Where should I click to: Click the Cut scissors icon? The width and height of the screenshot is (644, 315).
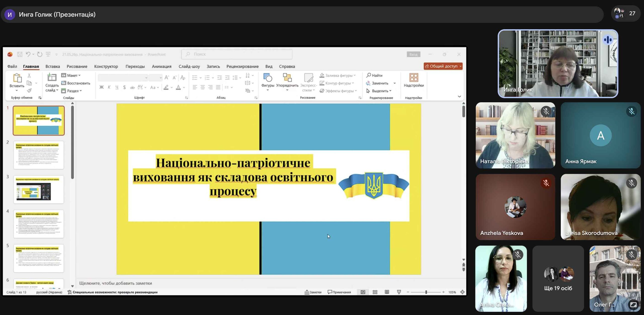pyautogui.click(x=29, y=75)
